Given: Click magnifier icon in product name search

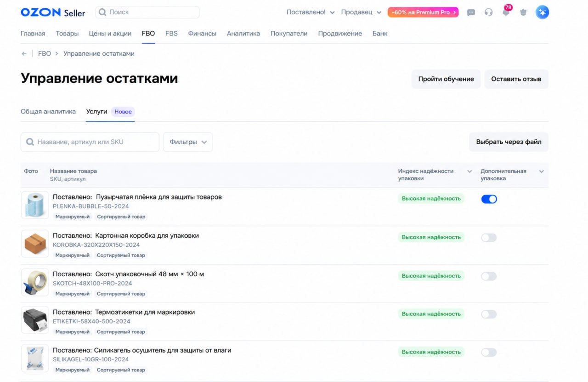Looking at the screenshot, I should (30, 142).
